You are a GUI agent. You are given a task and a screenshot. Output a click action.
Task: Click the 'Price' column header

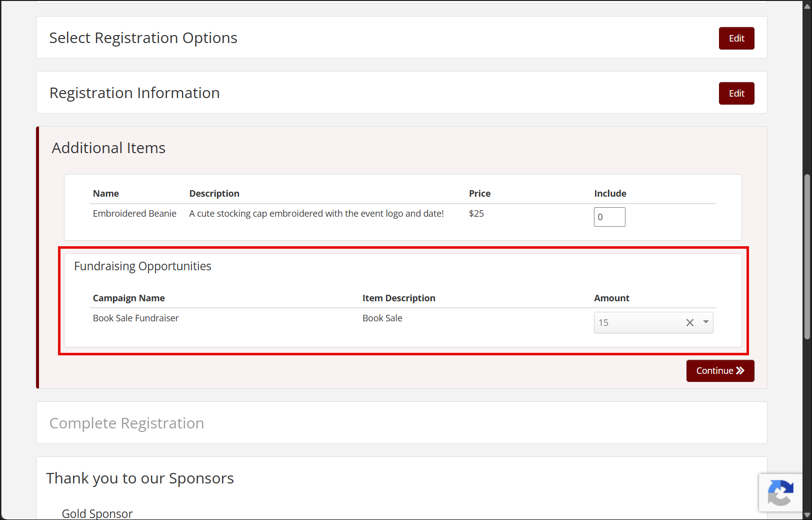pos(479,194)
